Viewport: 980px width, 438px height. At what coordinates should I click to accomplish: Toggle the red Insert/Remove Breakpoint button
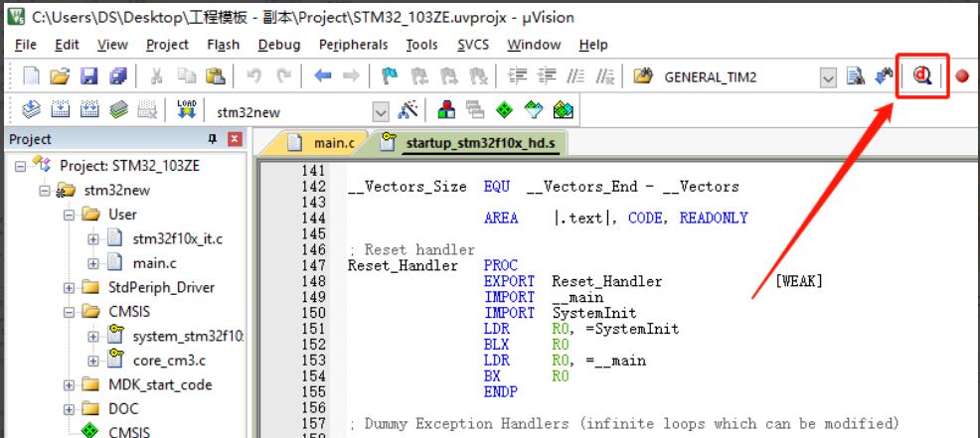click(962, 76)
